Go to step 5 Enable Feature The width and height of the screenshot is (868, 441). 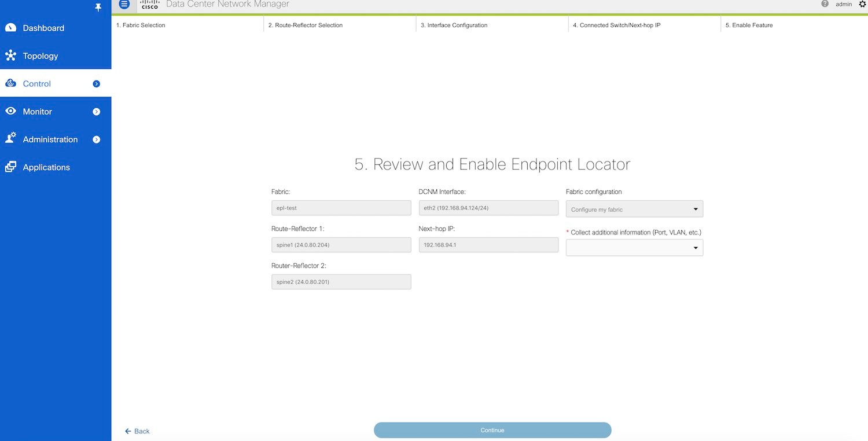[x=749, y=25]
